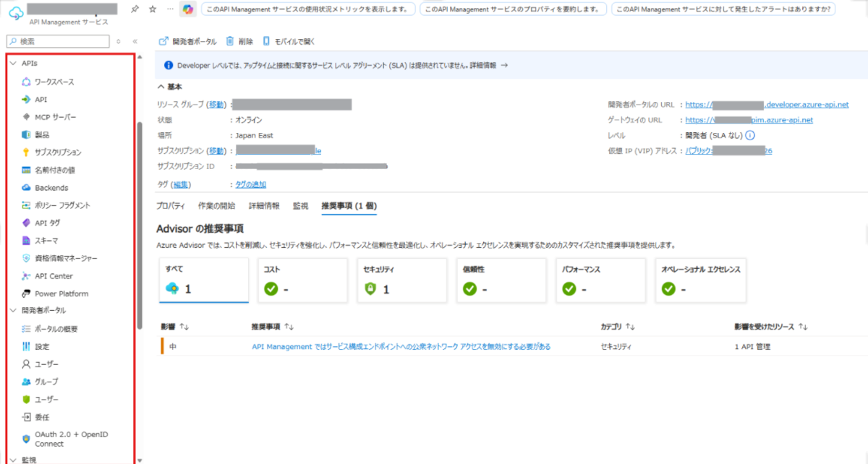Pin this service to the dashboard
This screenshot has height=464, width=868.
(x=135, y=8)
